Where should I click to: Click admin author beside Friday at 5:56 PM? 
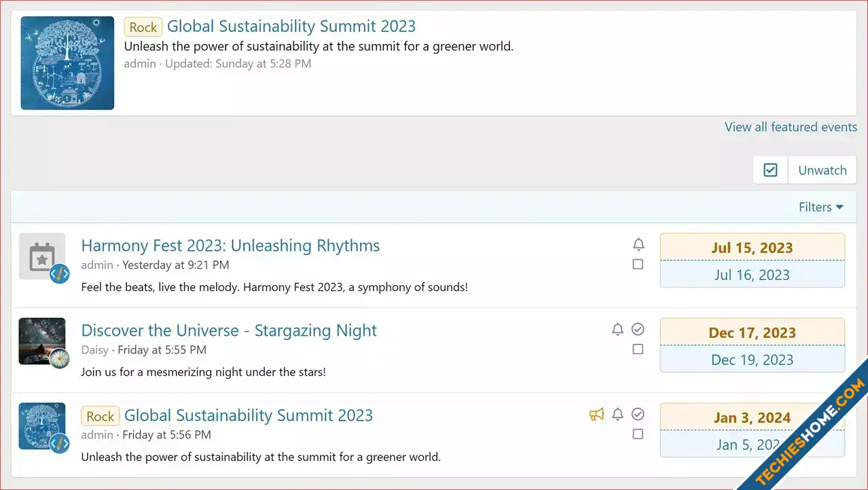pos(97,435)
